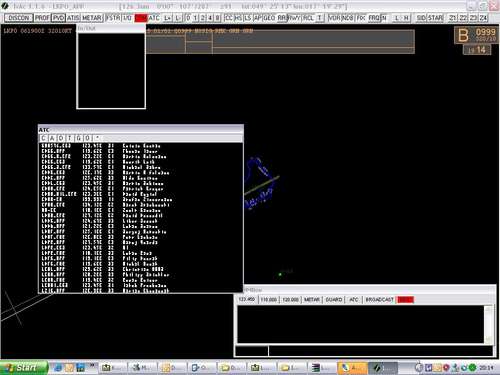Click the L+ label size button
This screenshot has height=375, width=500.
click(168, 18)
